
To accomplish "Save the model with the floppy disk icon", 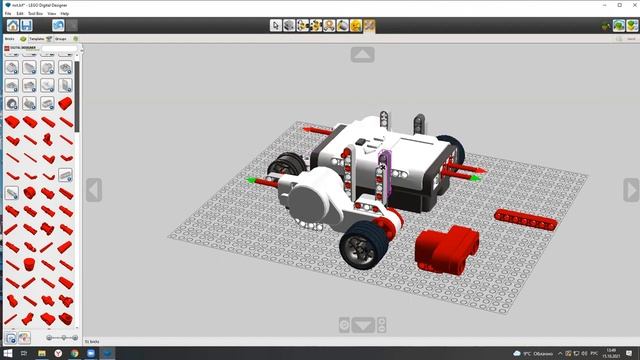I will click(x=26, y=25).
